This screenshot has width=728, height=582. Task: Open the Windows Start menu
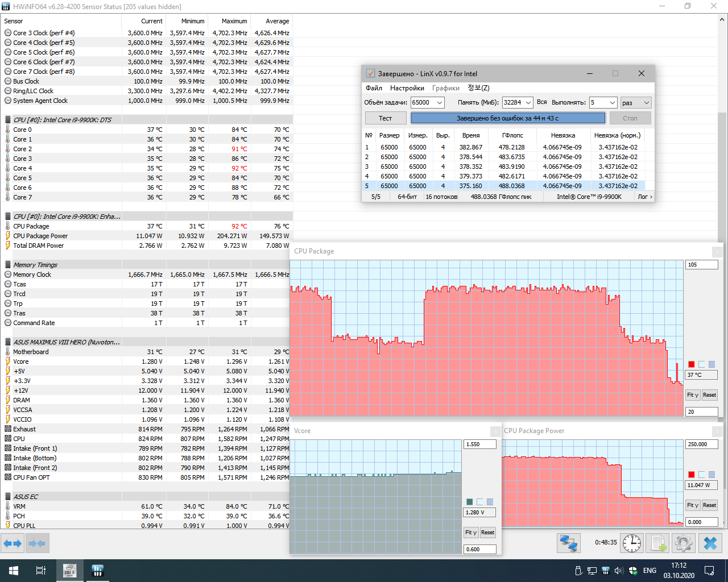click(14, 571)
